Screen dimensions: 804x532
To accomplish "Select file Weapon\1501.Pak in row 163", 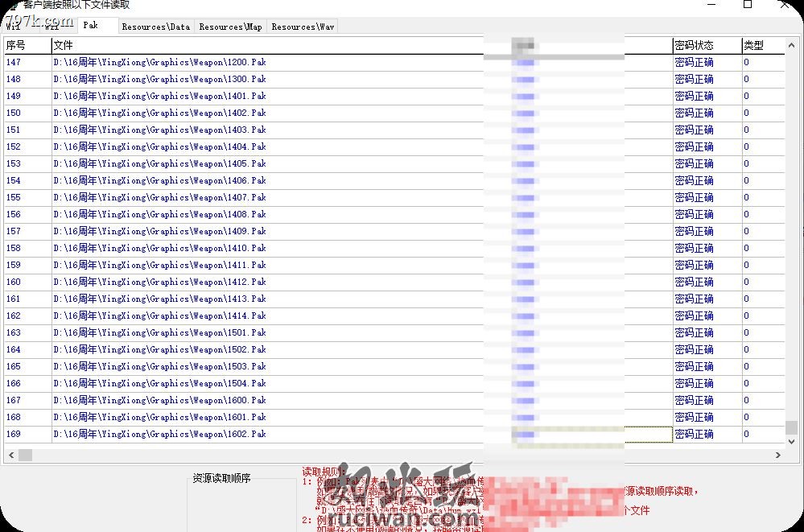I will point(159,333).
